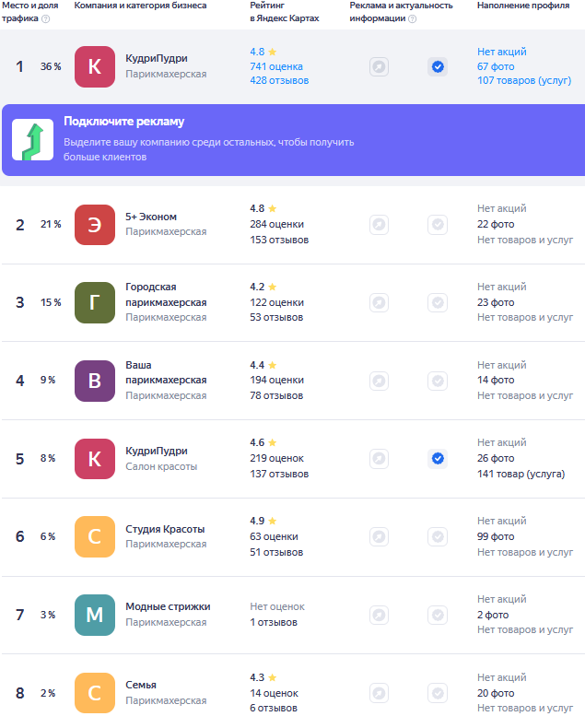Open the teal "М" avatar of Модные стрижки
The height and width of the screenshot is (728, 585).
(x=95, y=615)
